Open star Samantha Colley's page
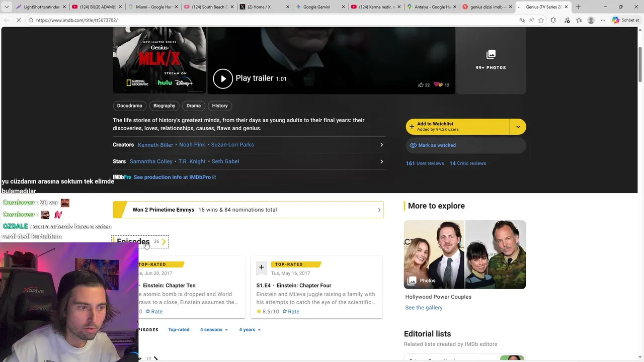This screenshot has width=644, height=362. pyautogui.click(x=151, y=161)
